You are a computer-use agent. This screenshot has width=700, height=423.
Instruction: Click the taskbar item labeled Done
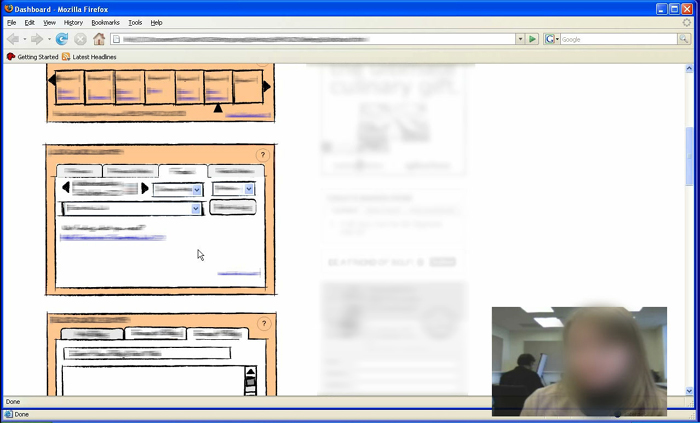coord(18,415)
